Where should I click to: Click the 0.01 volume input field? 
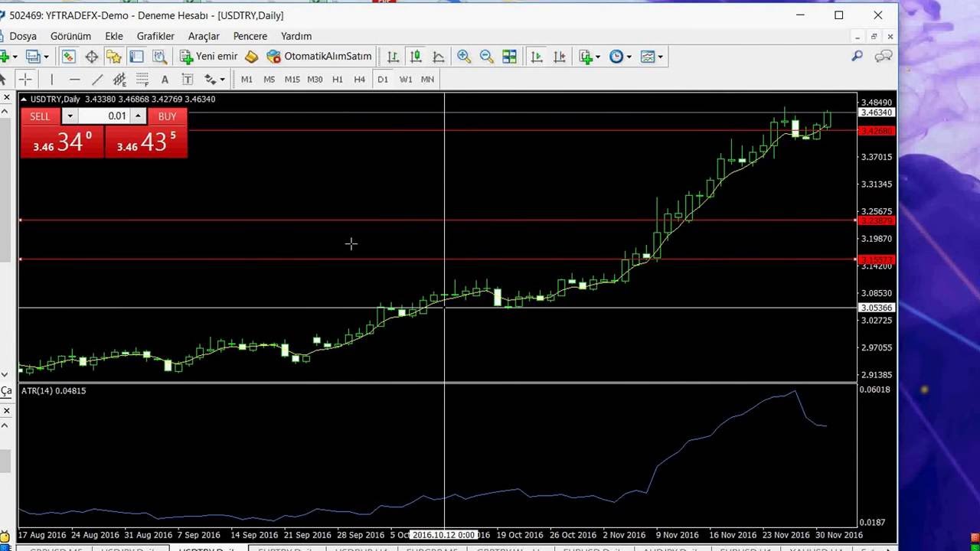(104, 116)
